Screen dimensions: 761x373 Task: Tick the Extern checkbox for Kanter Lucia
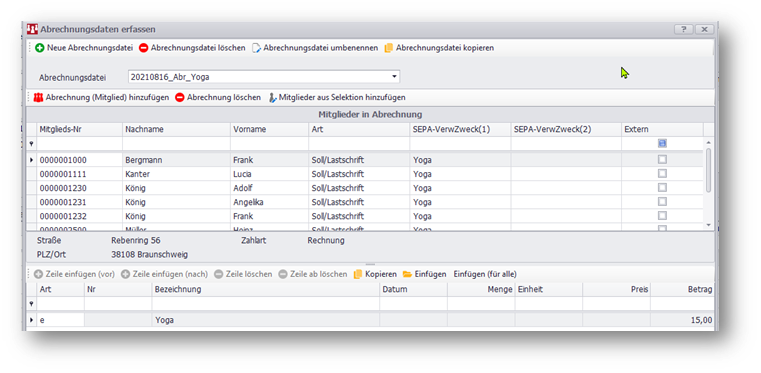(662, 173)
